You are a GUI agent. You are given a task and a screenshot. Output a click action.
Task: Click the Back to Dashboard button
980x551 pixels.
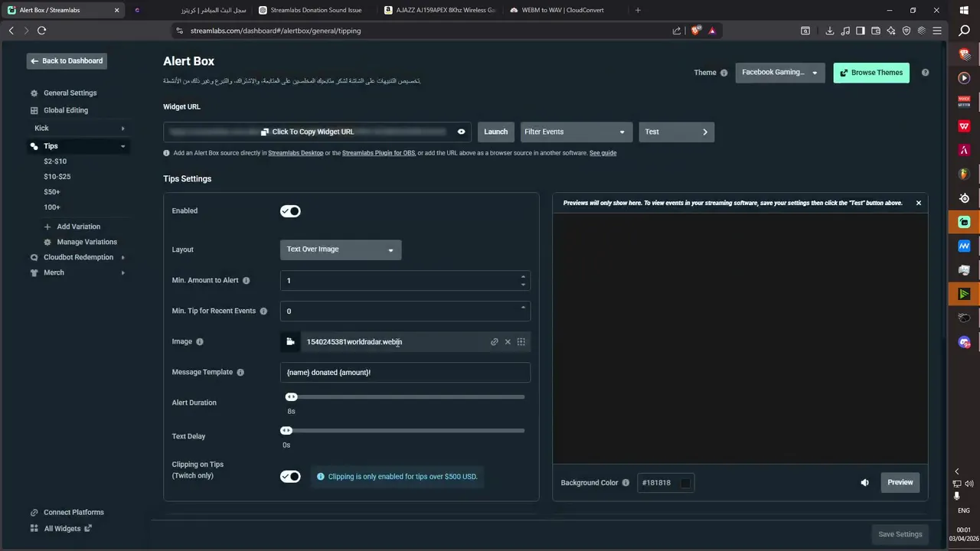[67, 60]
